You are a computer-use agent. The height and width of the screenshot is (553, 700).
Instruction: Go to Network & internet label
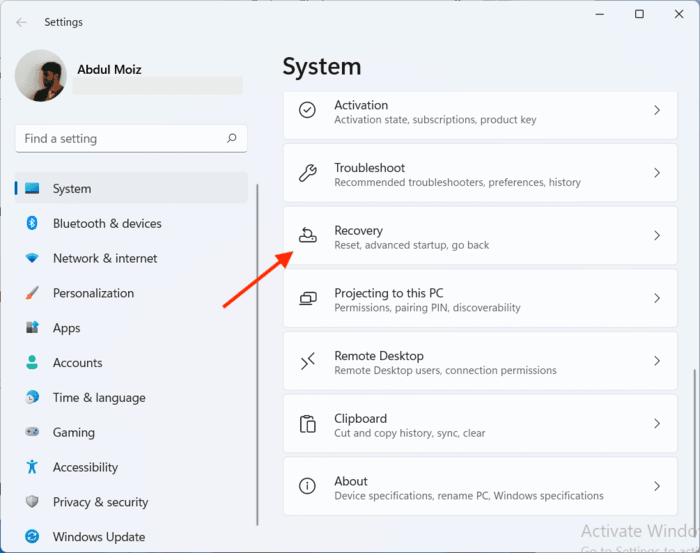click(x=105, y=258)
